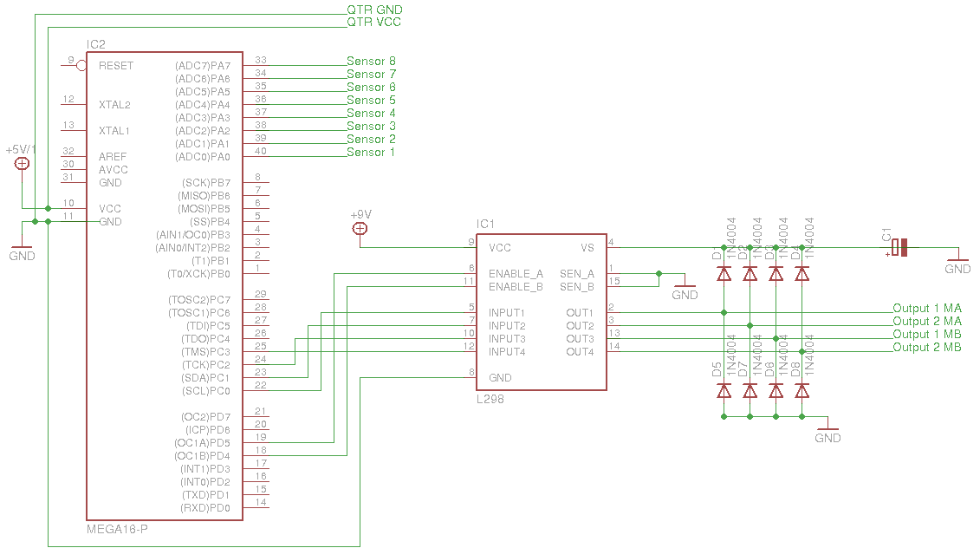Select the (SCL)PC0 pin label
Viewport: 980px width, 548px height.
205,391
